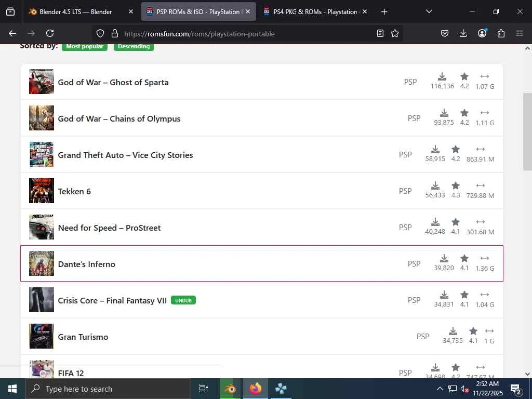Change the Most popular sort option
Image resolution: width=532 pixels, height=399 pixels.
pos(85,46)
